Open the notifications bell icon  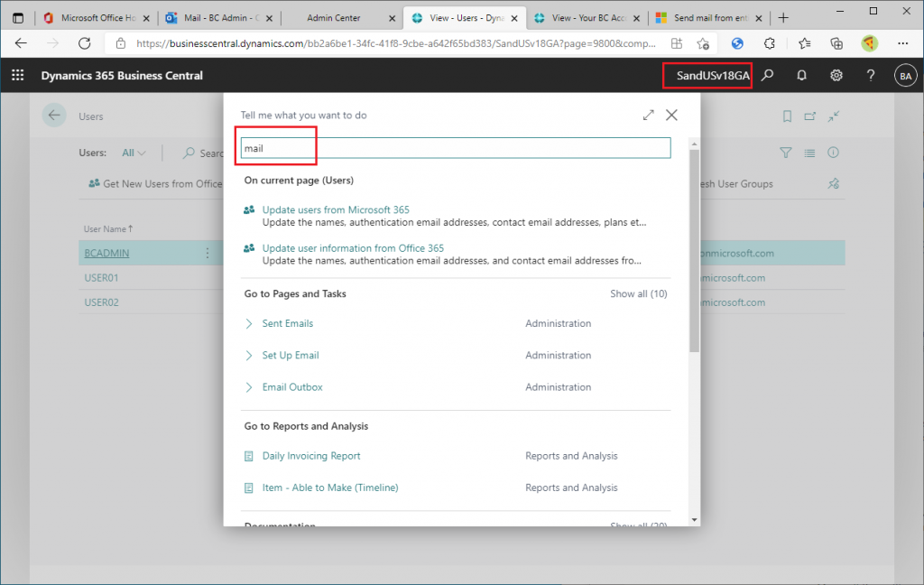(801, 76)
